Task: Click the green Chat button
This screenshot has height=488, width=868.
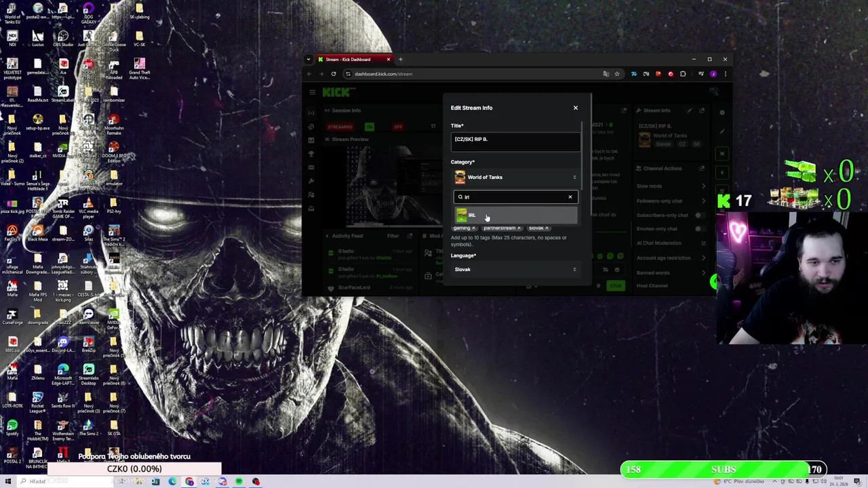Action: pyautogui.click(x=615, y=286)
